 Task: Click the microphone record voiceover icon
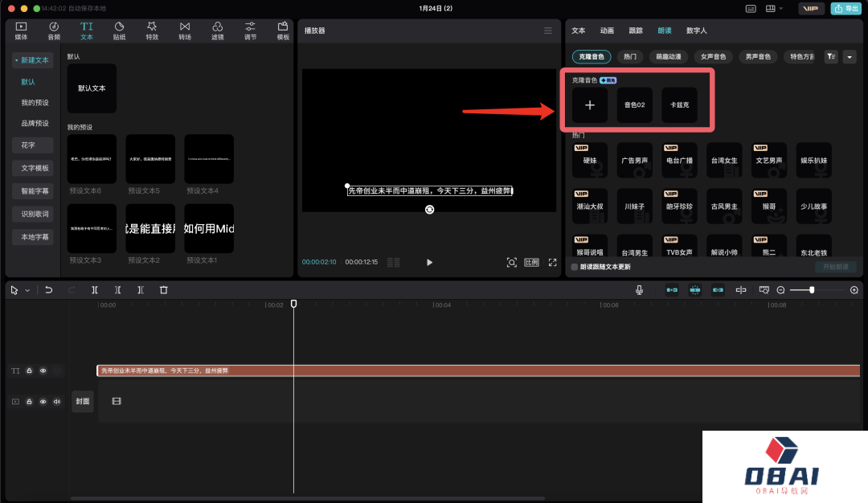pos(639,290)
